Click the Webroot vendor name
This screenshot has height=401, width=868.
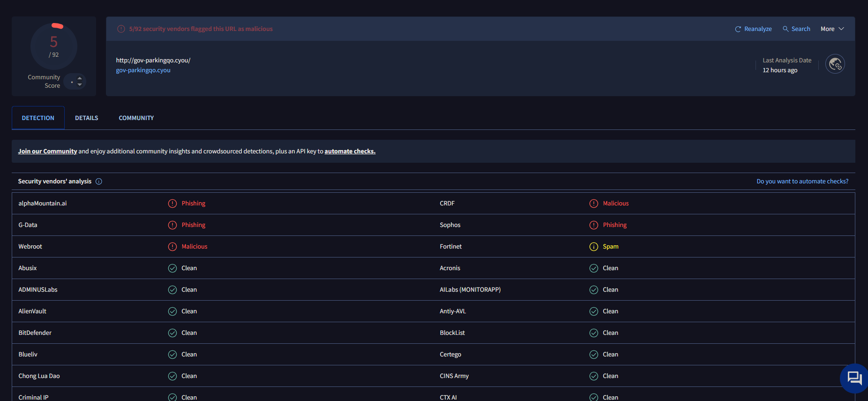coord(30,247)
